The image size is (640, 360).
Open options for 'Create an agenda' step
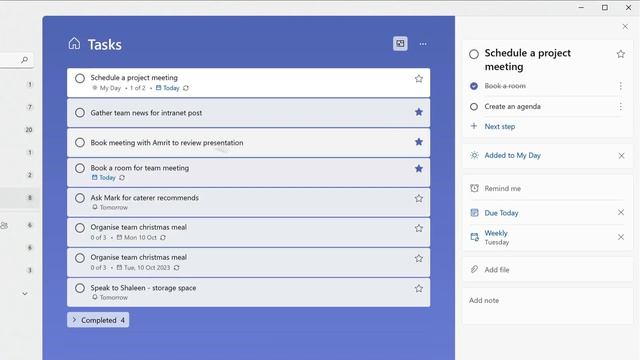[x=620, y=107]
